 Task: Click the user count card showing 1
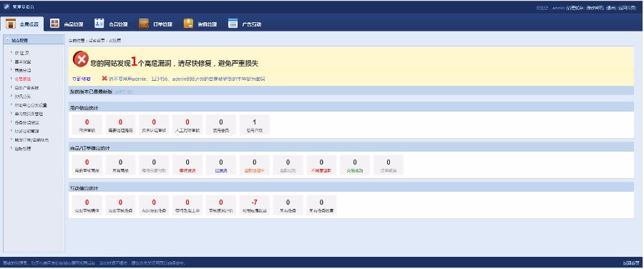[x=255, y=125]
